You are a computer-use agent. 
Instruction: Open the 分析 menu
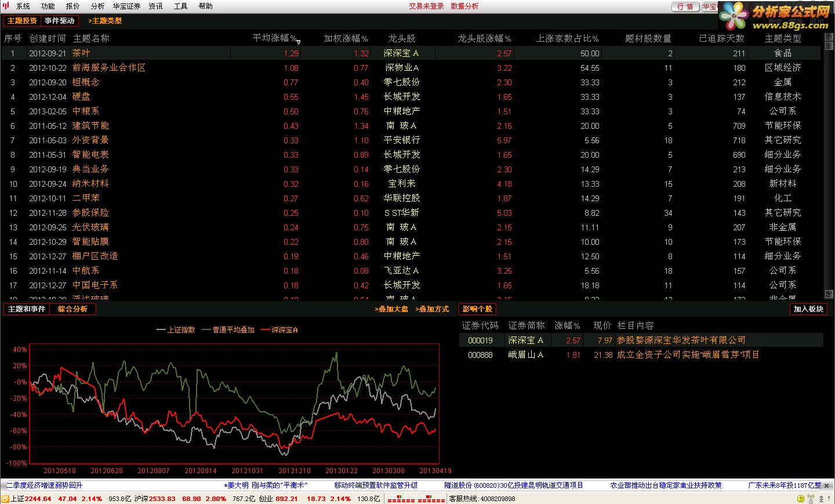coord(98,6)
